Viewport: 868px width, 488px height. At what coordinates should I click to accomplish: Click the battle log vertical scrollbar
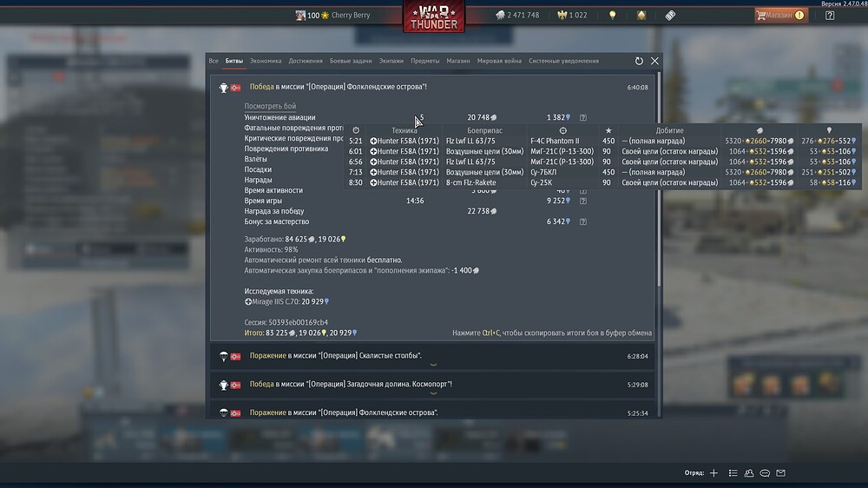click(x=658, y=180)
